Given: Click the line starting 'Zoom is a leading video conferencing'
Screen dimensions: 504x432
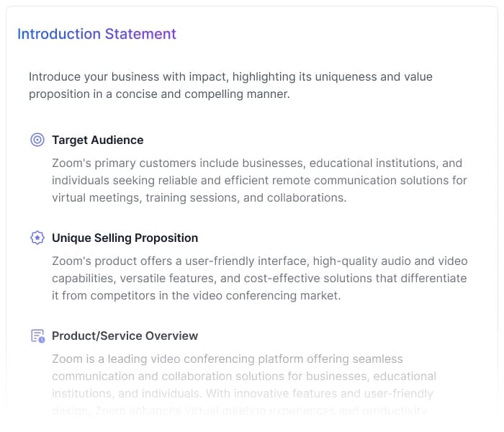Looking at the screenshot, I should click(x=228, y=359).
